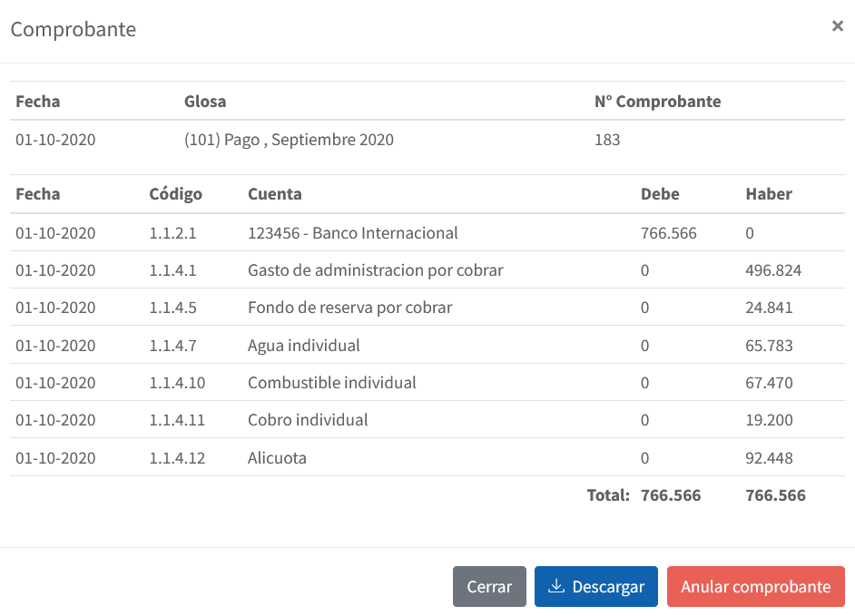The height and width of the screenshot is (616, 855).
Task: Click Anular comprobante button
Action: pyautogui.click(x=755, y=587)
